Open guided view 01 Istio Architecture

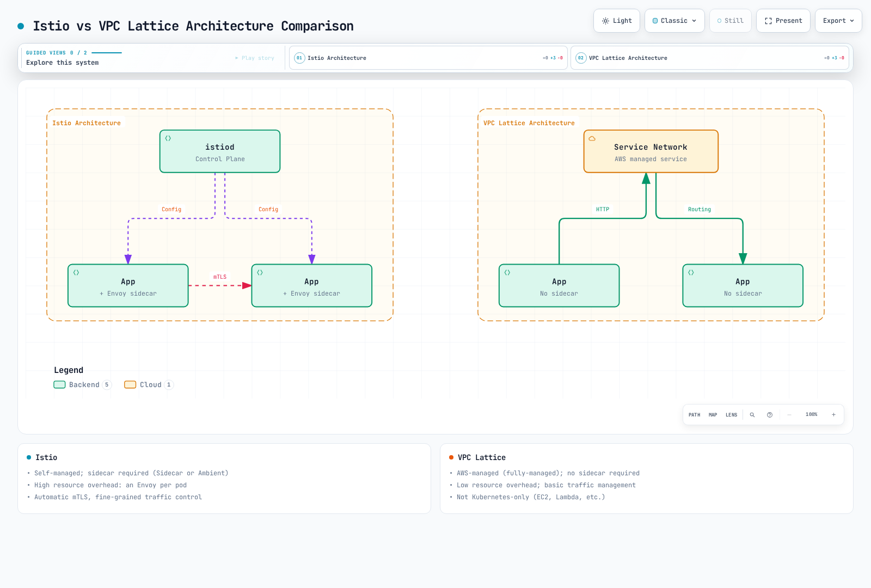click(428, 58)
